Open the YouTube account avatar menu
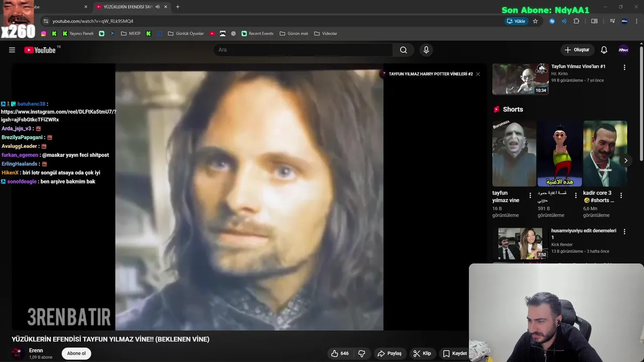 623,50
